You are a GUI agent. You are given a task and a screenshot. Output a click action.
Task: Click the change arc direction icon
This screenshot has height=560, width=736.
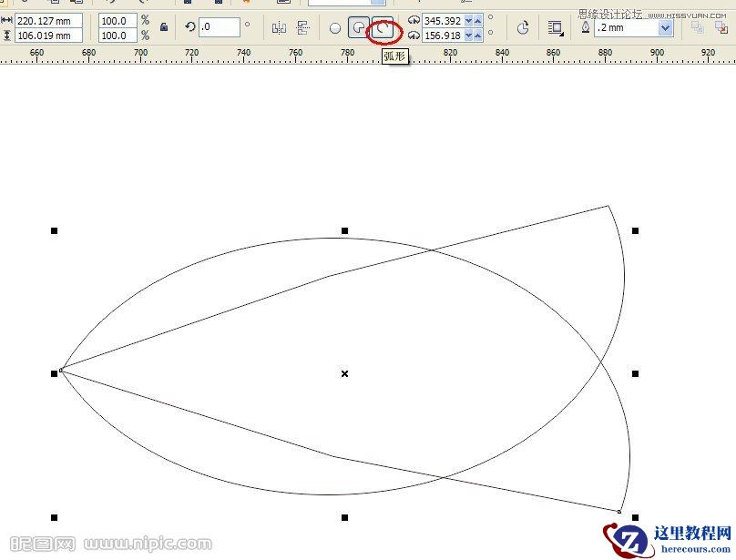(523, 28)
